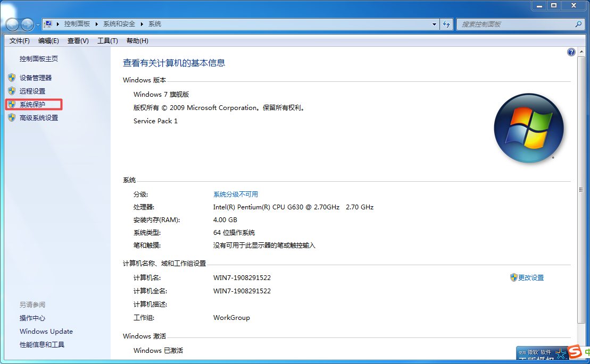Click the search magnifier icon
Screen dimensions: 590x364
point(578,24)
